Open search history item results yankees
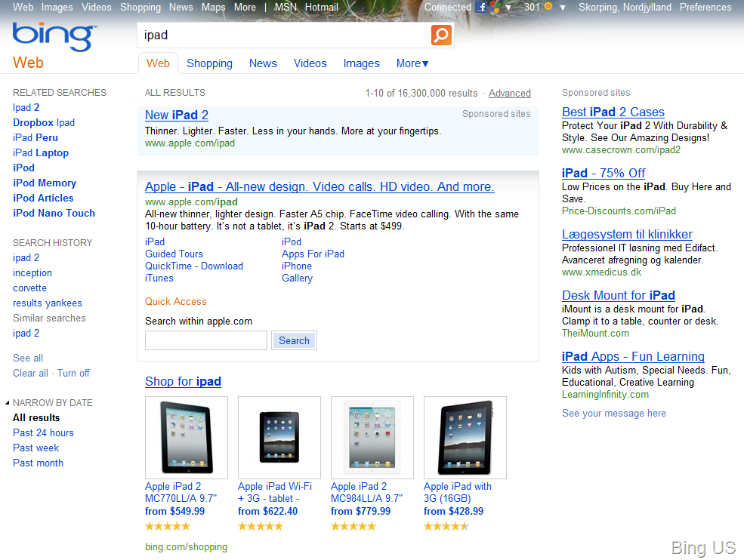Image resolution: width=744 pixels, height=560 pixels. [47, 303]
